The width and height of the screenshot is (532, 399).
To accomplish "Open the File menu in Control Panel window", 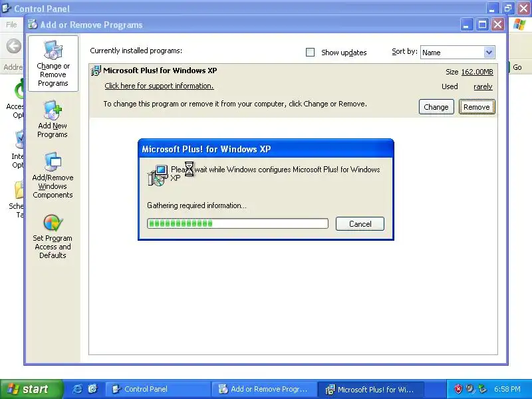I will 11,25.
